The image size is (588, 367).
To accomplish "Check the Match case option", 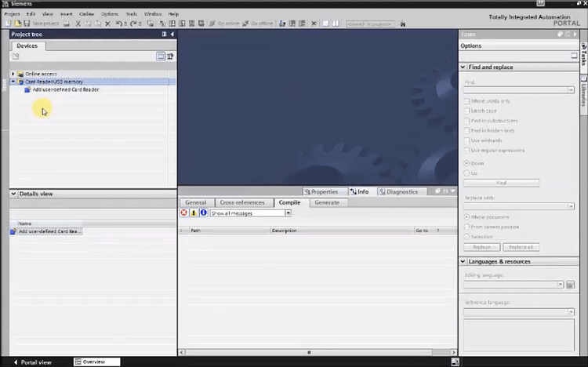I will pyautogui.click(x=467, y=111).
